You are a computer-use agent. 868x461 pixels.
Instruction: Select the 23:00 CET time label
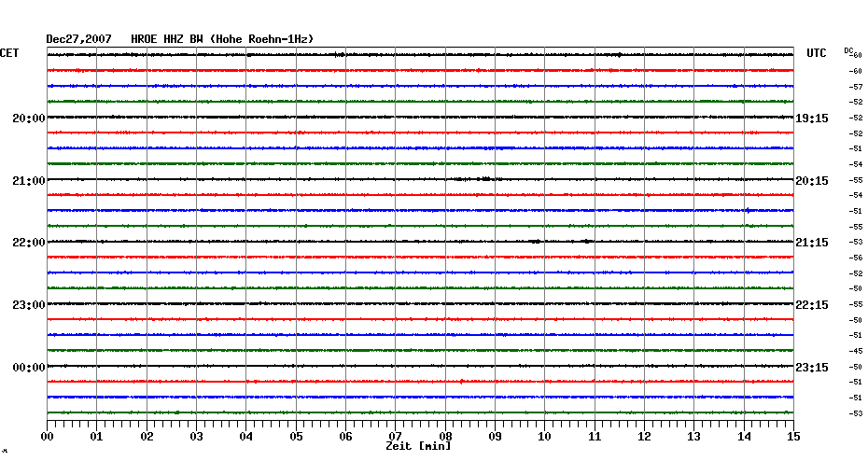pos(29,305)
